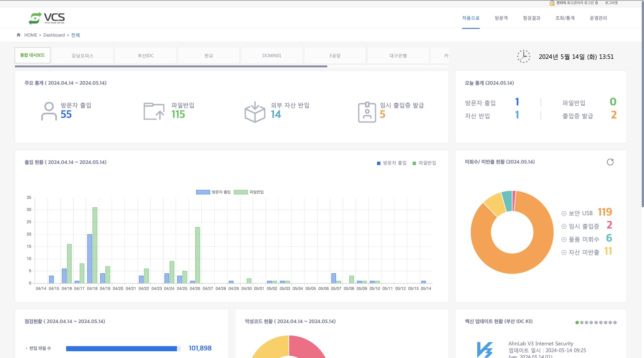This screenshot has width=644, height=358.
Task: Select the 통합 대시보드 tab
Action: [32, 55]
